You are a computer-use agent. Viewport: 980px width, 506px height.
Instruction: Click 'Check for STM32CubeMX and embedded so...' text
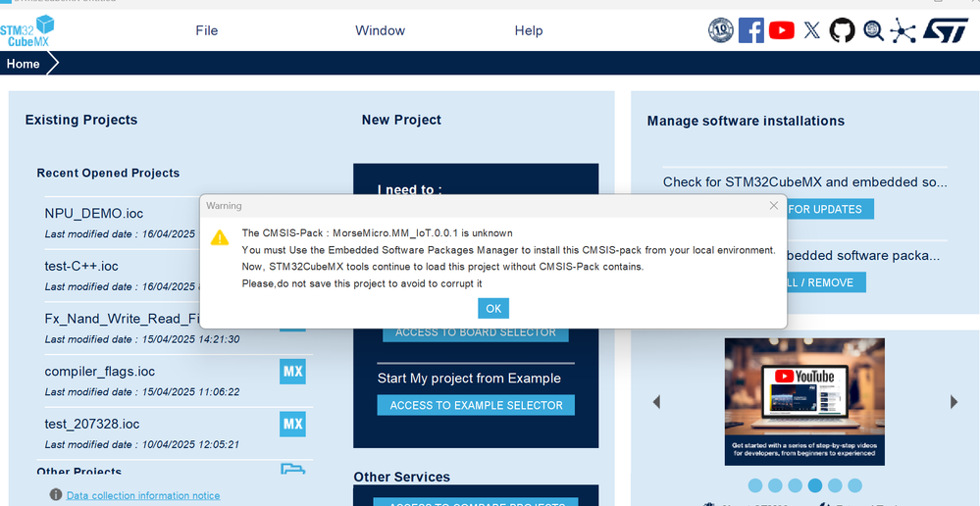(x=805, y=182)
